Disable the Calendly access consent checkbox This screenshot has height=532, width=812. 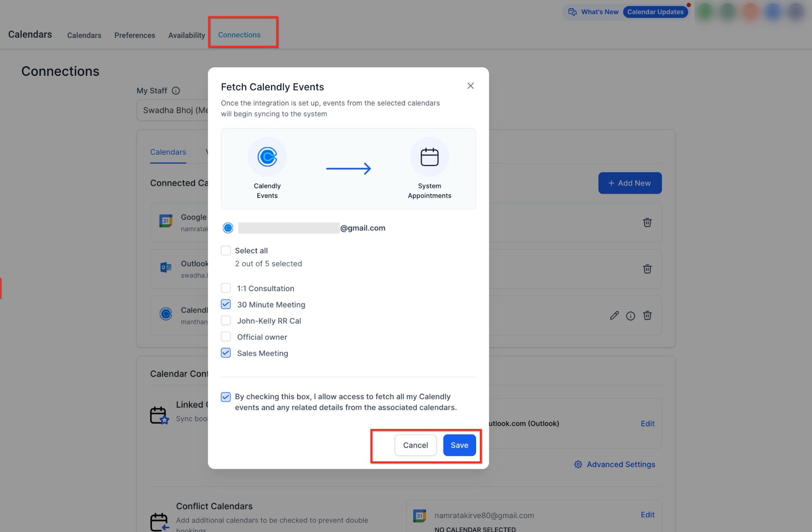click(226, 397)
